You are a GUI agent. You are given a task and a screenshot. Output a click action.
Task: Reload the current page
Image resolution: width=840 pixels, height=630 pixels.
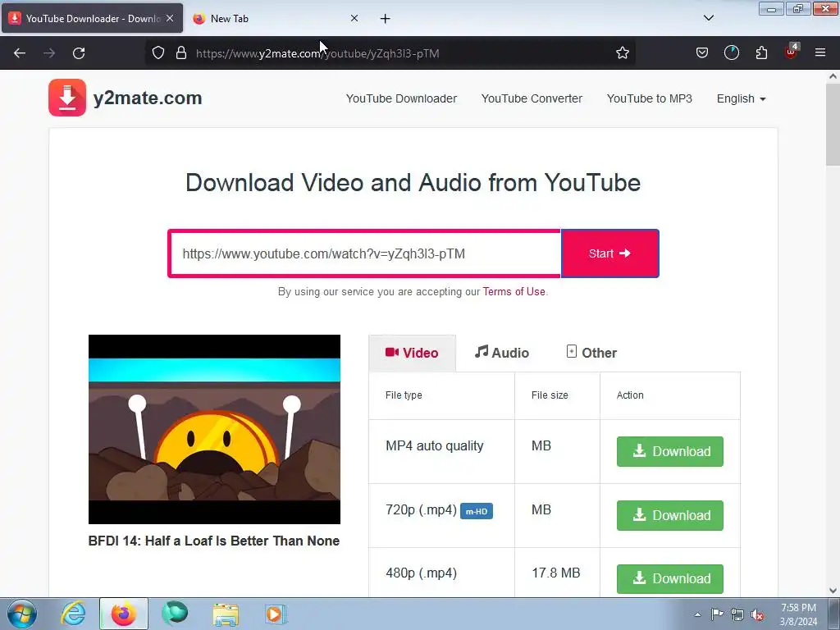79,53
